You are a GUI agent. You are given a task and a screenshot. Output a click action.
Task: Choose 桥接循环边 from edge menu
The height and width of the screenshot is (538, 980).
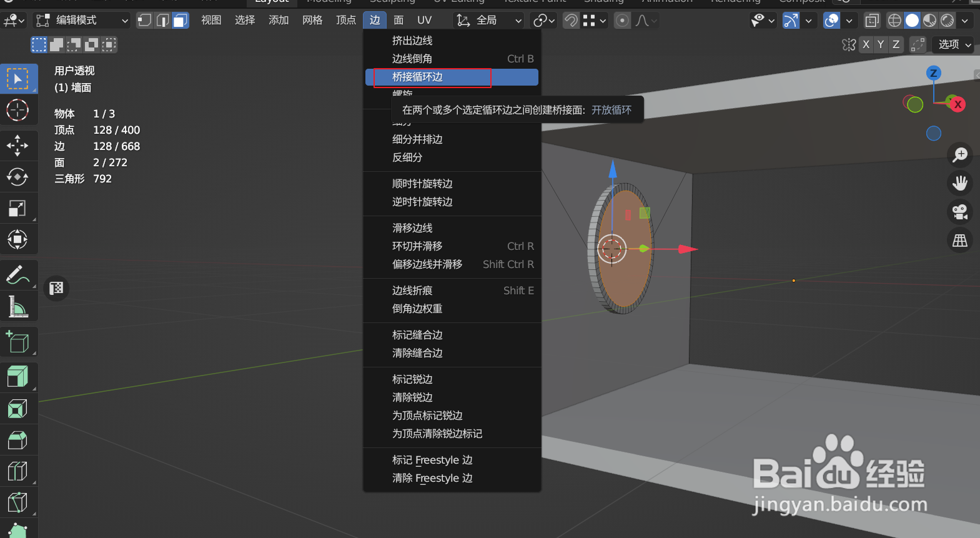click(x=452, y=77)
